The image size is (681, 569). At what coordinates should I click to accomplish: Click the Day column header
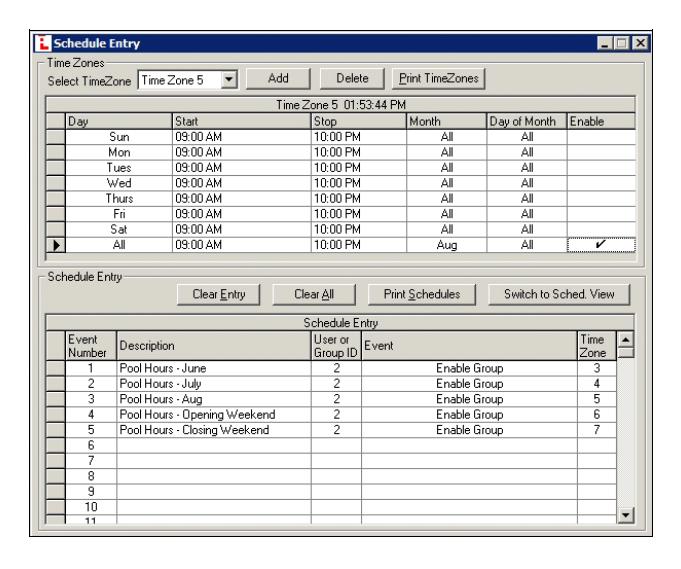[119, 121]
